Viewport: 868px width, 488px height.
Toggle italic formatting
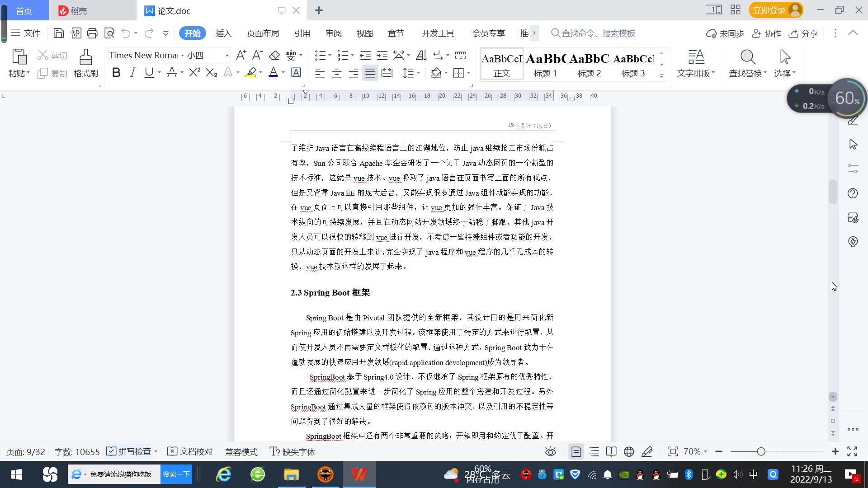132,73
